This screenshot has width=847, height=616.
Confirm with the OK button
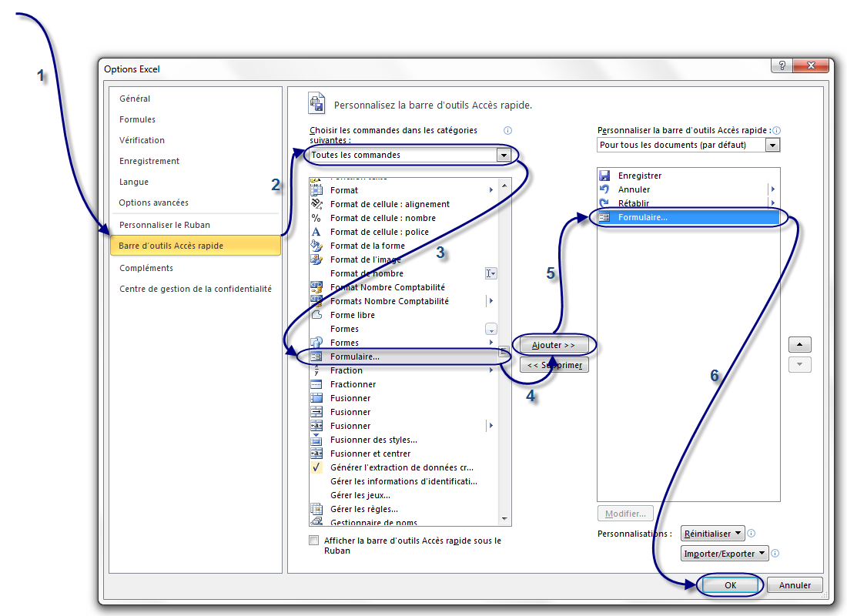[x=730, y=585]
